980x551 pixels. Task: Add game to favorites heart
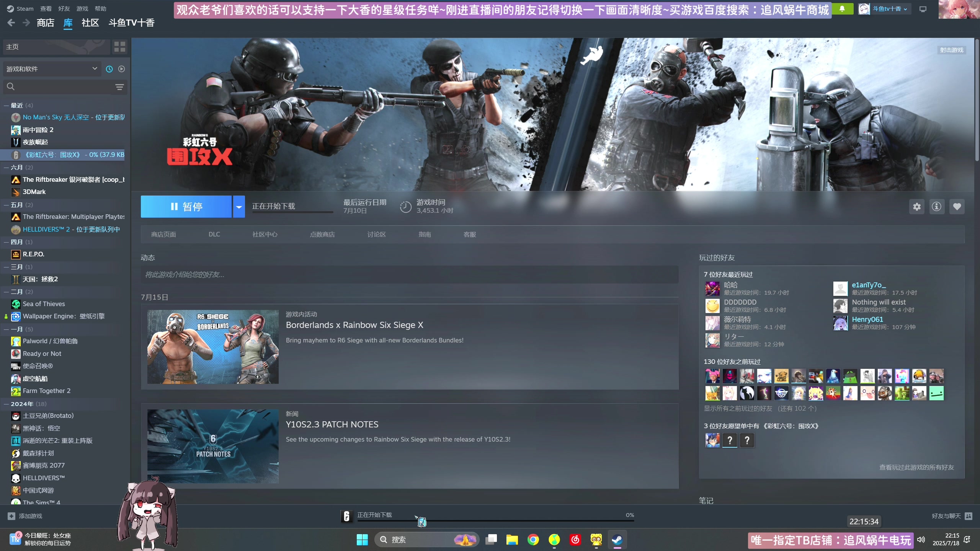[x=957, y=207]
